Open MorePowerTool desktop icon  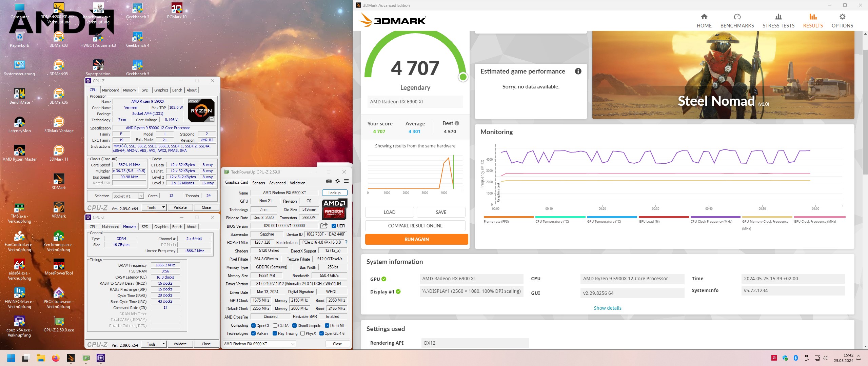(x=59, y=267)
